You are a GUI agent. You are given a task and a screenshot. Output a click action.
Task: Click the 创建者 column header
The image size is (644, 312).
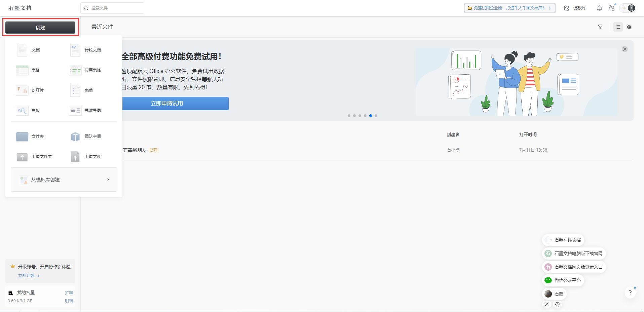(x=453, y=134)
